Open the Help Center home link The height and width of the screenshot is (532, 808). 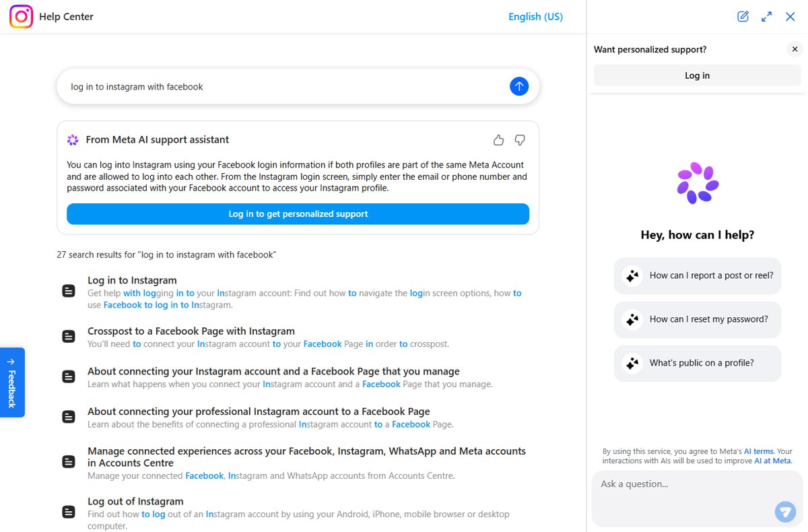click(66, 17)
